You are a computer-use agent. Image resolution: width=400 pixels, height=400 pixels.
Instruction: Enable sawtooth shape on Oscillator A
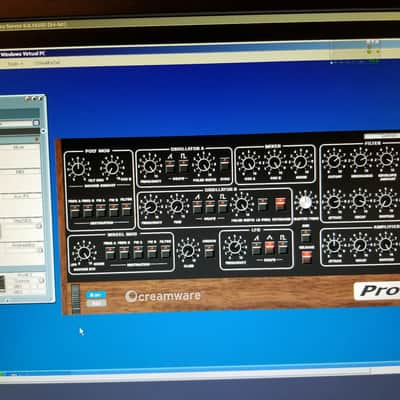[x=170, y=166]
